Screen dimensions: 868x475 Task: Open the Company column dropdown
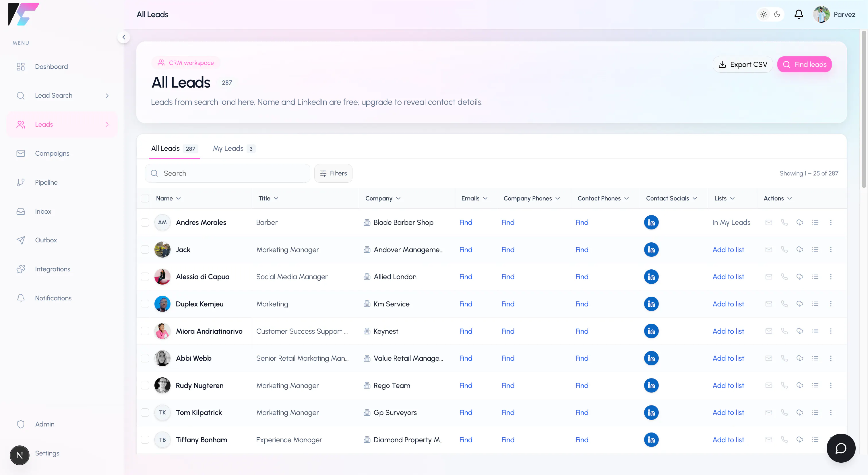(398, 198)
